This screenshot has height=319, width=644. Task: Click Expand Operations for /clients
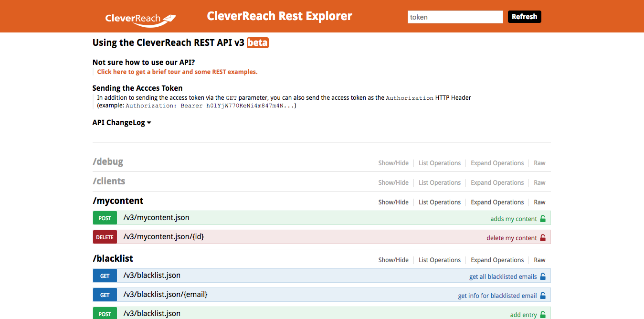(497, 182)
